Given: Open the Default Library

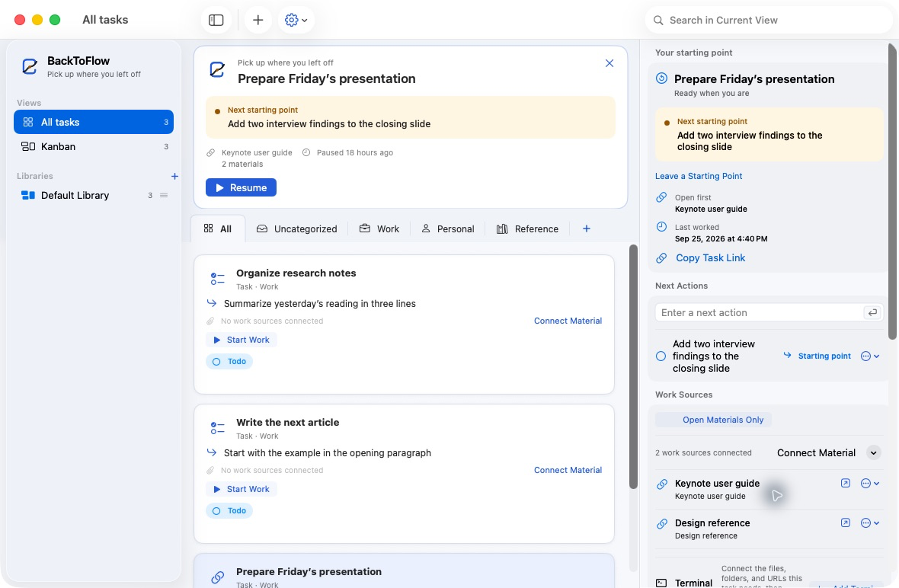Looking at the screenshot, I should pos(94,196).
